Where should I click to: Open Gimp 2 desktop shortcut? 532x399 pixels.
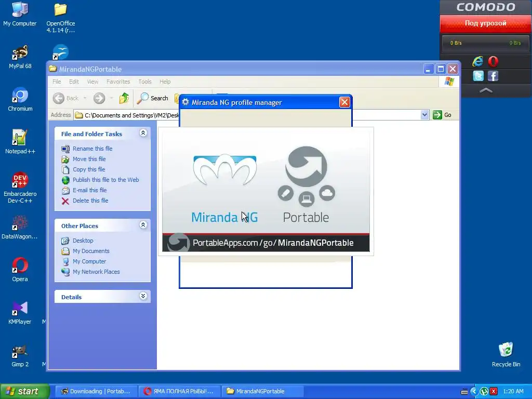click(x=20, y=355)
